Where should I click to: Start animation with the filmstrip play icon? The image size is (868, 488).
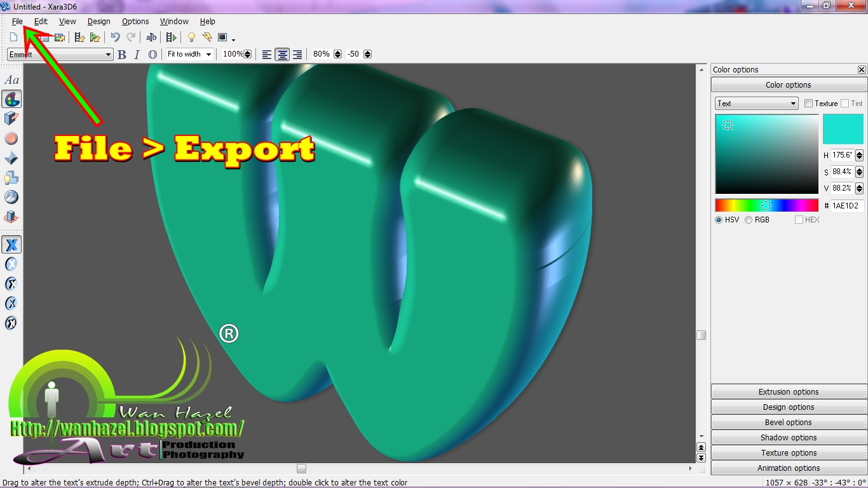tap(171, 37)
